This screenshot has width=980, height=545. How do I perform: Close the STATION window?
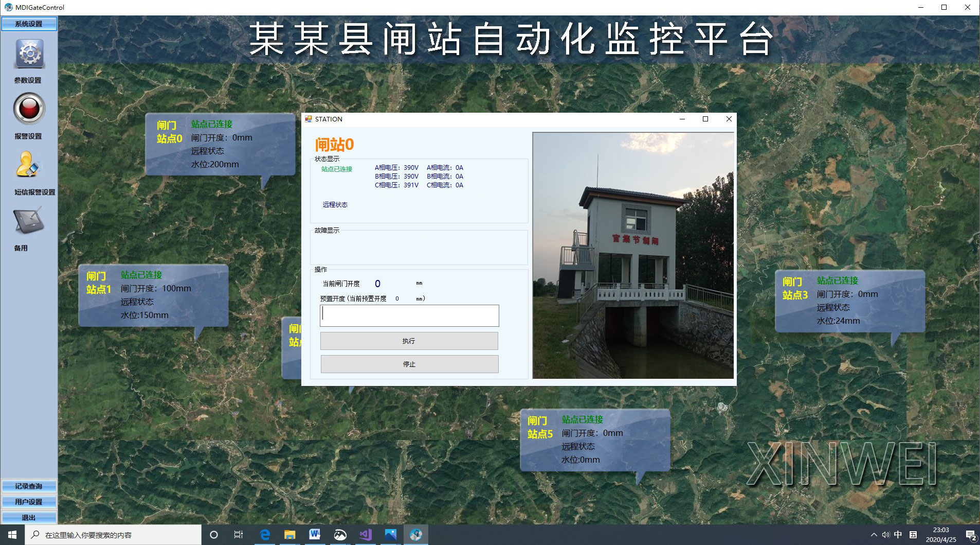[x=729, y=119]
